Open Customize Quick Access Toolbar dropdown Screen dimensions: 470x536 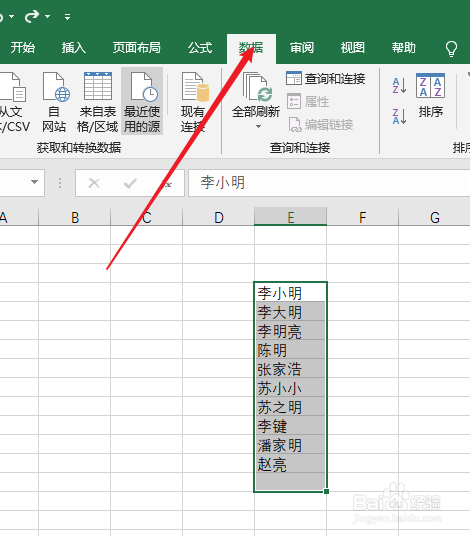pos(67,16)
